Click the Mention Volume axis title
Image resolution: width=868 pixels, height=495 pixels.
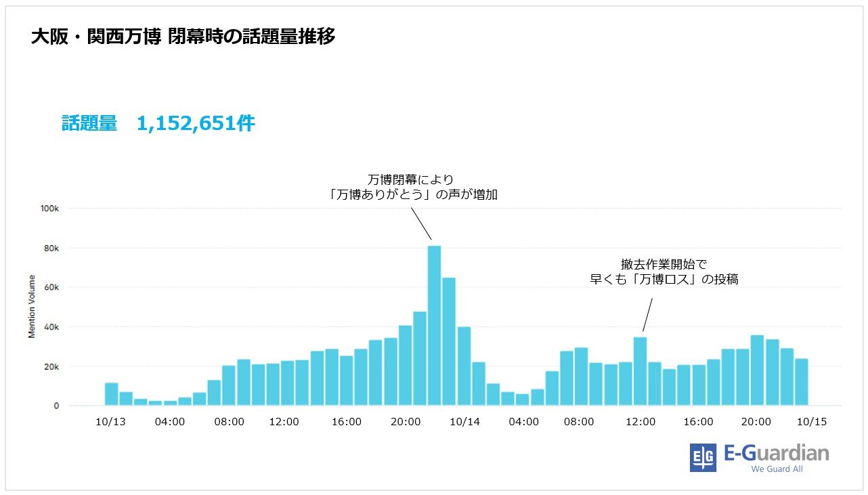32,307
